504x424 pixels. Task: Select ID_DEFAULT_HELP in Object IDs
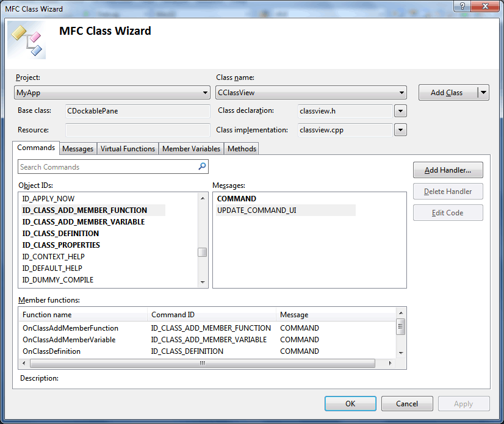tap(52, 268)
